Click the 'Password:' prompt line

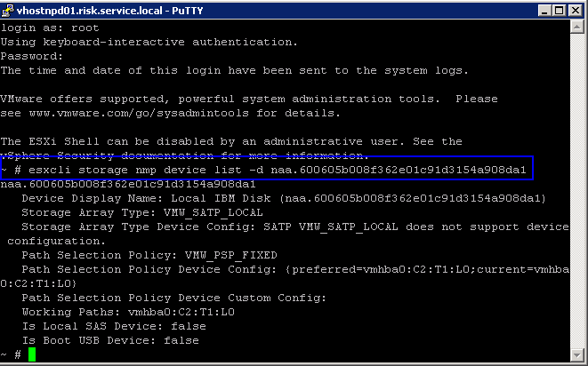[x=32, y=56]
